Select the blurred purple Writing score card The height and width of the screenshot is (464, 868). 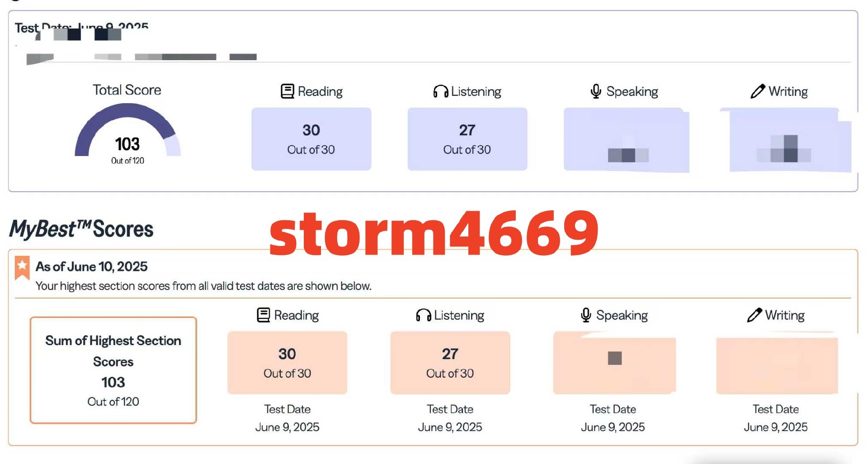pos(787,140)
